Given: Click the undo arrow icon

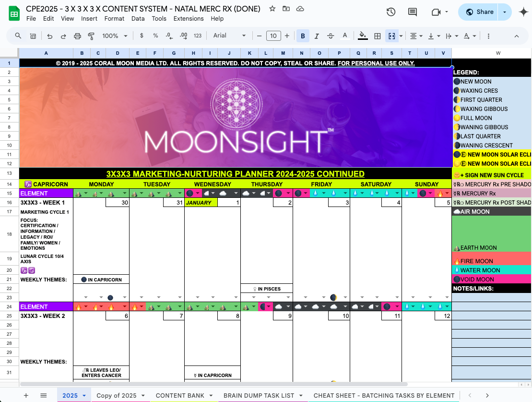Looking at the screenshot, I should [49, 36].
